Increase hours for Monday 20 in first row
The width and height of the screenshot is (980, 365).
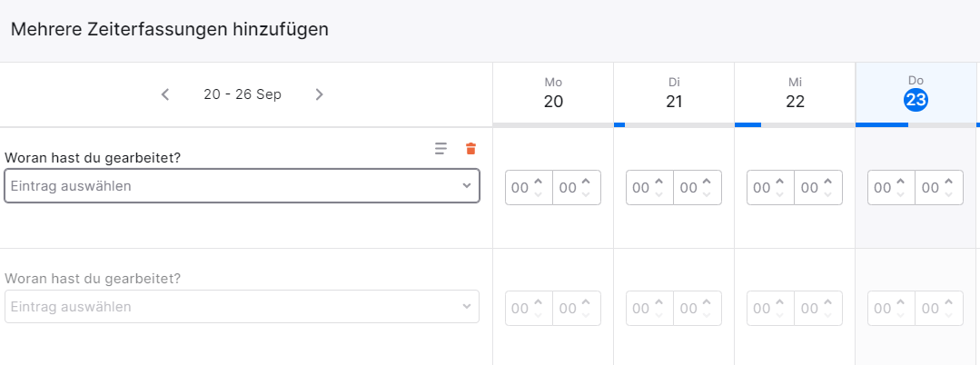tap(538, 182)
